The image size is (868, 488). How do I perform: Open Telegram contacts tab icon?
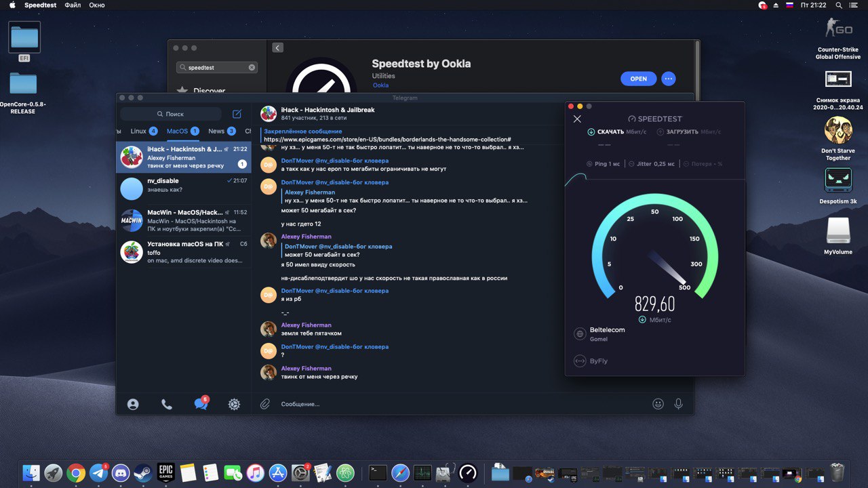[133, 404]
